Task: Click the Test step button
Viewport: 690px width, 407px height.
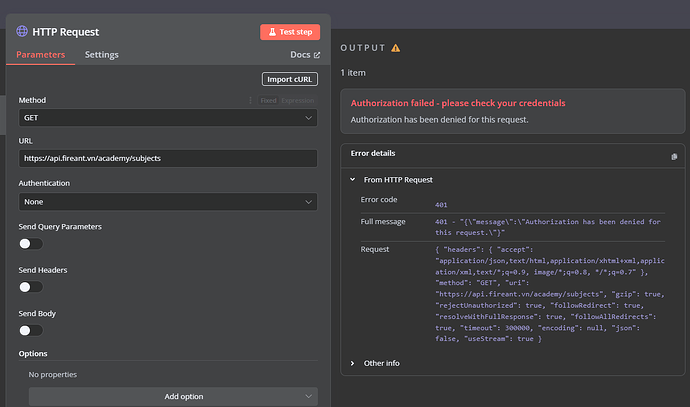Action: (290, 32)
